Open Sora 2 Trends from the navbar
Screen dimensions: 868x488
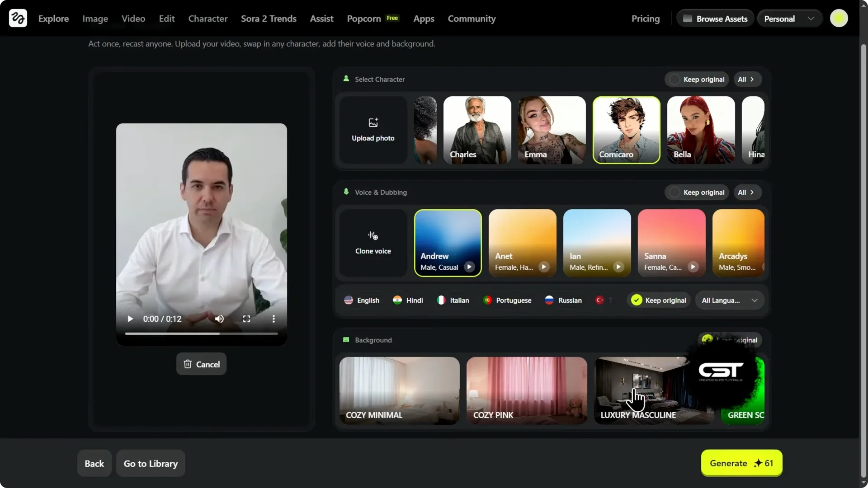(x=269, y=19)
